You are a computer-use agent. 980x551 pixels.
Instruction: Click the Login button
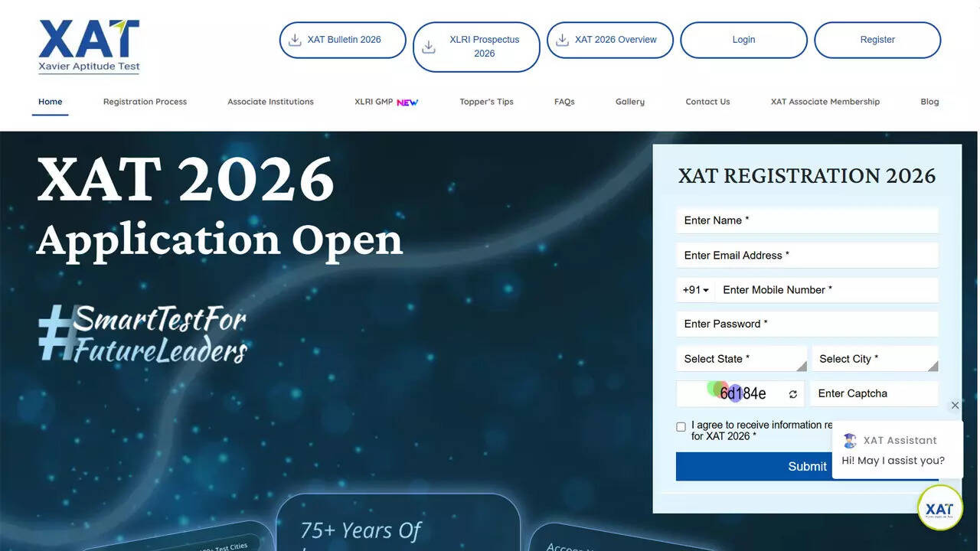pyautogui.click(x=743, y=39)
